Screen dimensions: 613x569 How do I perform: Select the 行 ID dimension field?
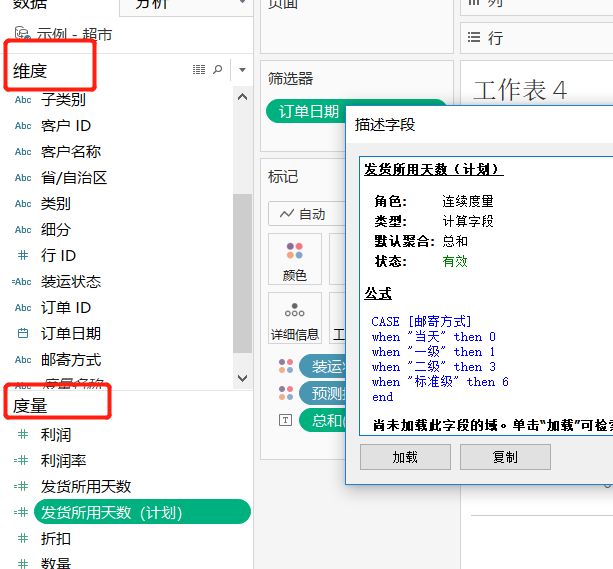click(x=58, y=255)
